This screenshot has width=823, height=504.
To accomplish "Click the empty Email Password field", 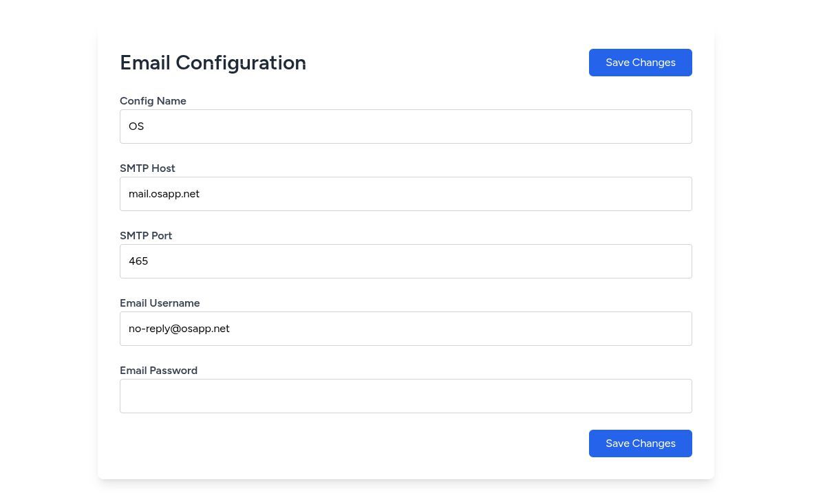I will 405,396.
